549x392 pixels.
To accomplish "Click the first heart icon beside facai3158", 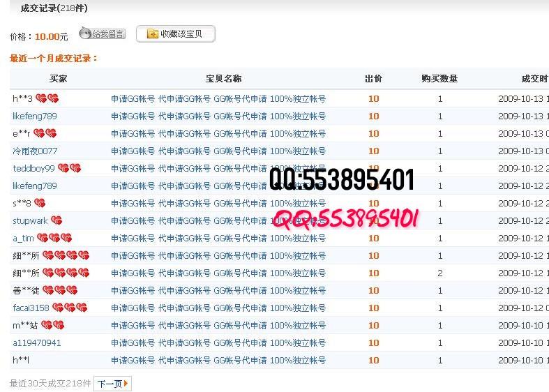I will (58, 308).
